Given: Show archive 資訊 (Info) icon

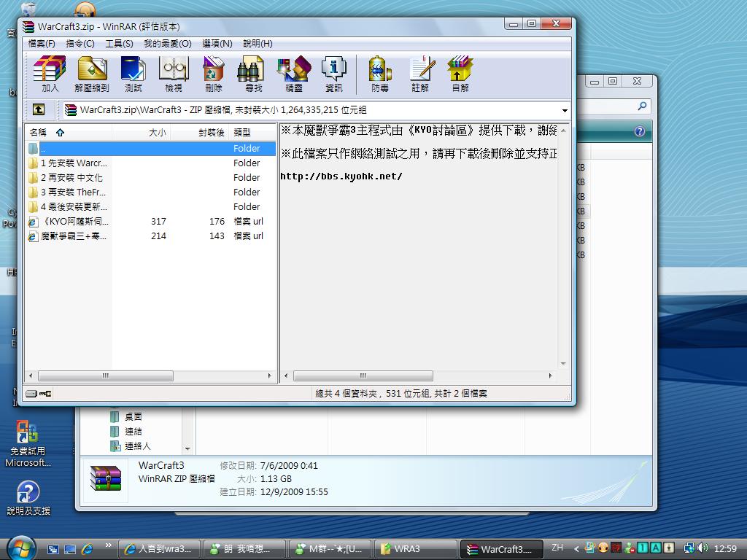Looking at the screenshot, I should (x=334, y=74).
